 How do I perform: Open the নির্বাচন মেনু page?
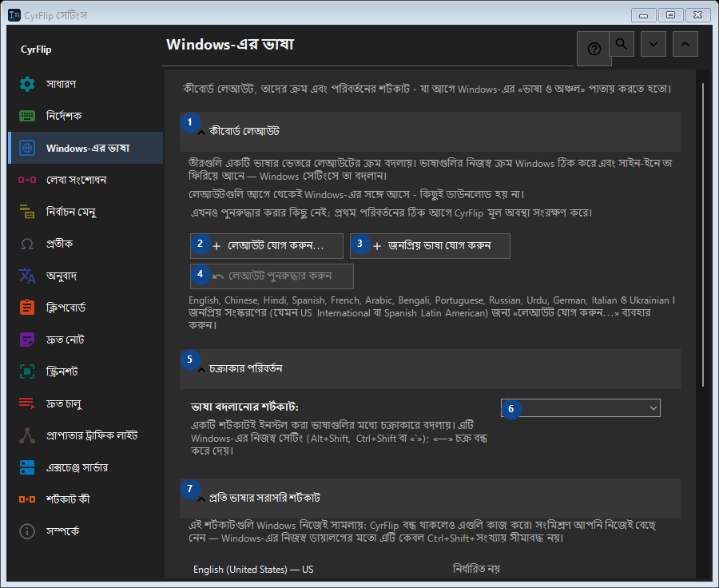85,212
